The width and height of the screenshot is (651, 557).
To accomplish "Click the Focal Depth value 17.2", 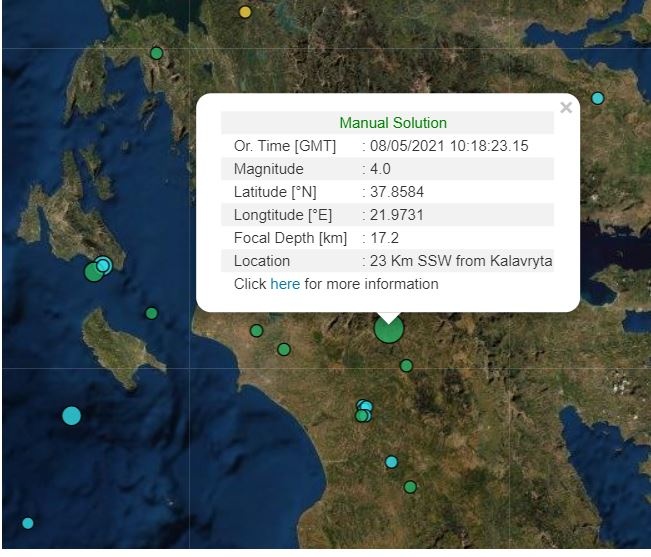I will point(384,238).
